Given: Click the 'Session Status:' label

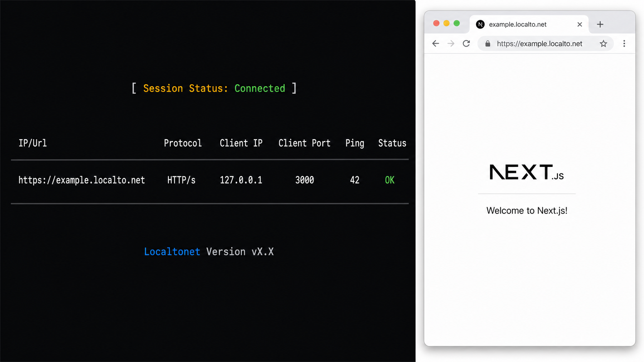Looking at the screenshot, I should [186, 88].
